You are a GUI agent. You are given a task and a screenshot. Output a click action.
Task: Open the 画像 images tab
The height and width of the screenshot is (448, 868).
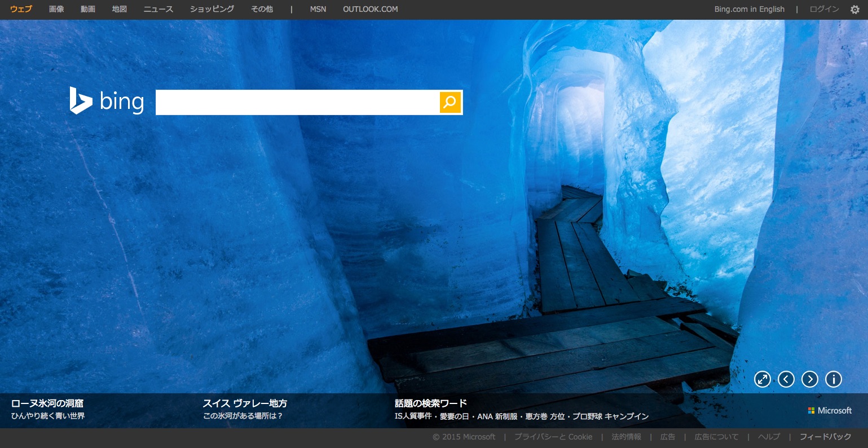click(x=56, y=9)
